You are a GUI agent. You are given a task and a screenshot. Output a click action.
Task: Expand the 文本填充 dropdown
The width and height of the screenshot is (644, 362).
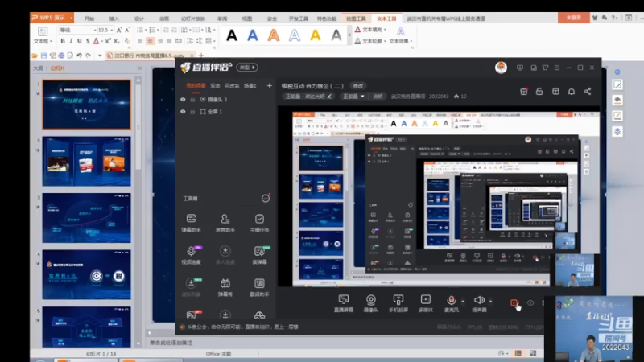(x=385, y=30)
